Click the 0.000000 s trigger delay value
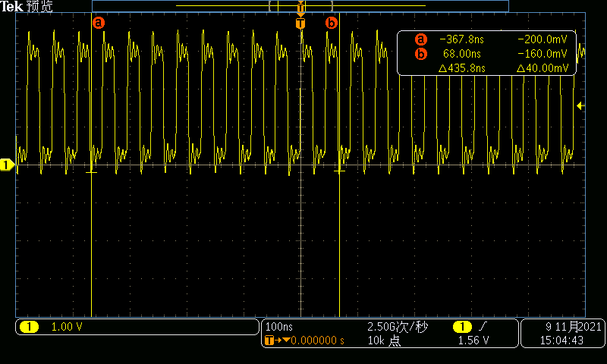Viewport: 607px width, 364px height. click(318, 341)
